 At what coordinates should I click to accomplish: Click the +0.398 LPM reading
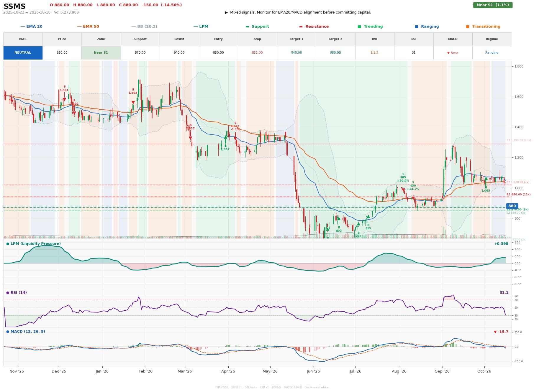point(501,244)
